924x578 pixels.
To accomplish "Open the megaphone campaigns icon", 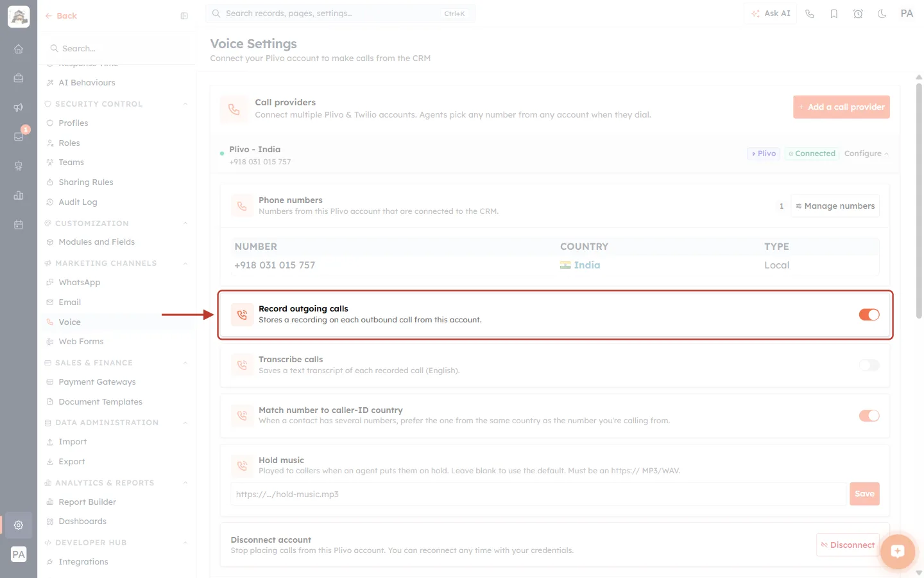I will [19, 108].
